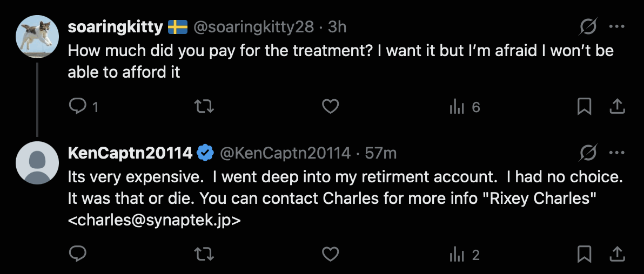Open more options for KenCaptn20114's reply
This screenshot has width=644, height=274.
pos(617,153)
